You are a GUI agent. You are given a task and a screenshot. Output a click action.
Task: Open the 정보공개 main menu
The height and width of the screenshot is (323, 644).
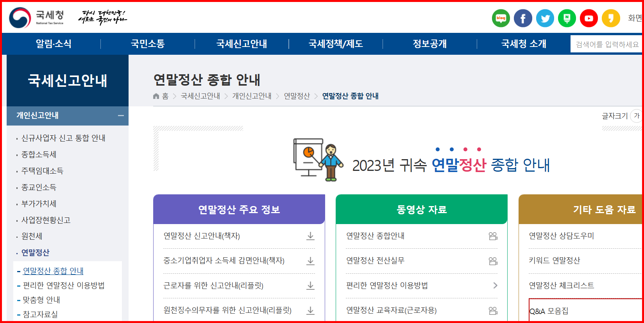(x=430, y=43)
